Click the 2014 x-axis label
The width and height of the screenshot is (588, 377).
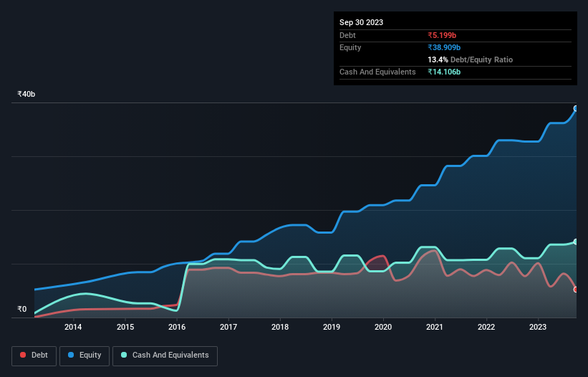point(73,327)
